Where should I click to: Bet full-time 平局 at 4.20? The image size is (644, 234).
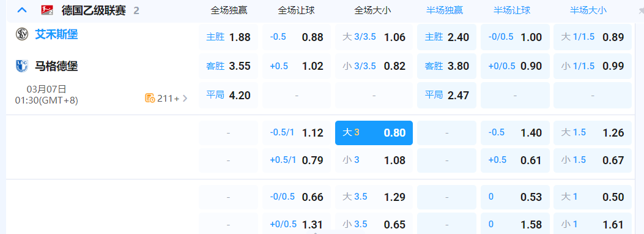coord(228,96)
